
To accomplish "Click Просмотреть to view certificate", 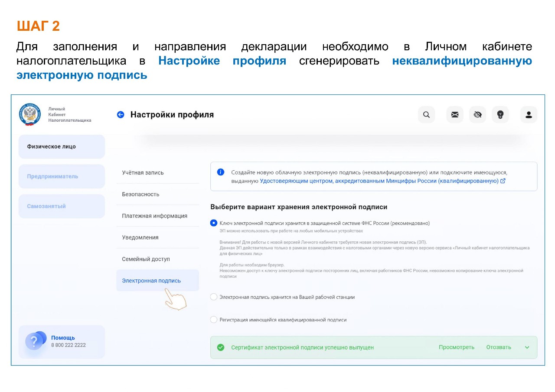I will (x=456, y=347).
